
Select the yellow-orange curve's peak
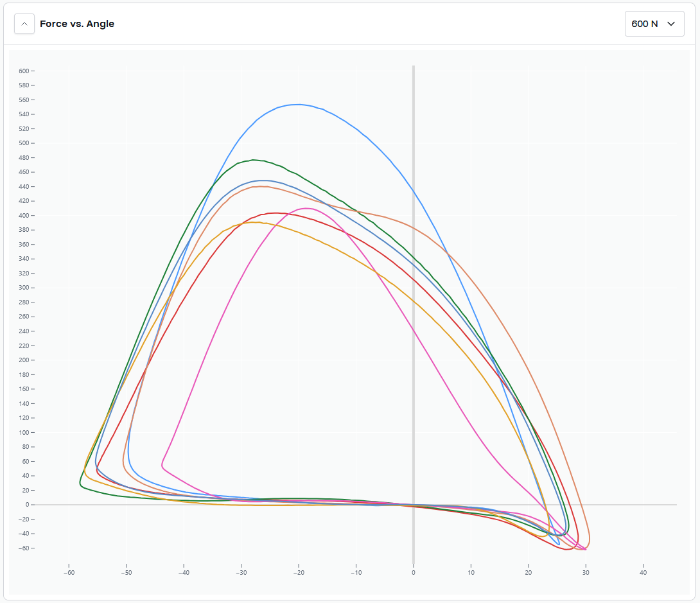256,222
